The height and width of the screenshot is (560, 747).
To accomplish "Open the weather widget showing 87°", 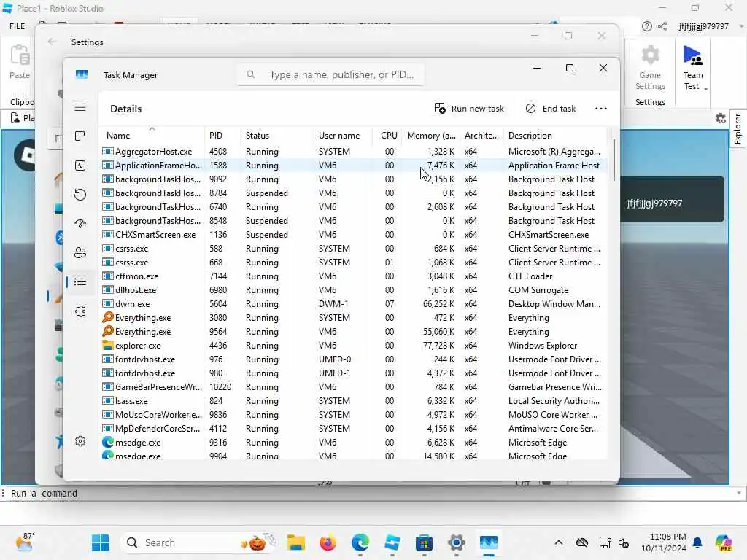I will [x=26, y=542].
